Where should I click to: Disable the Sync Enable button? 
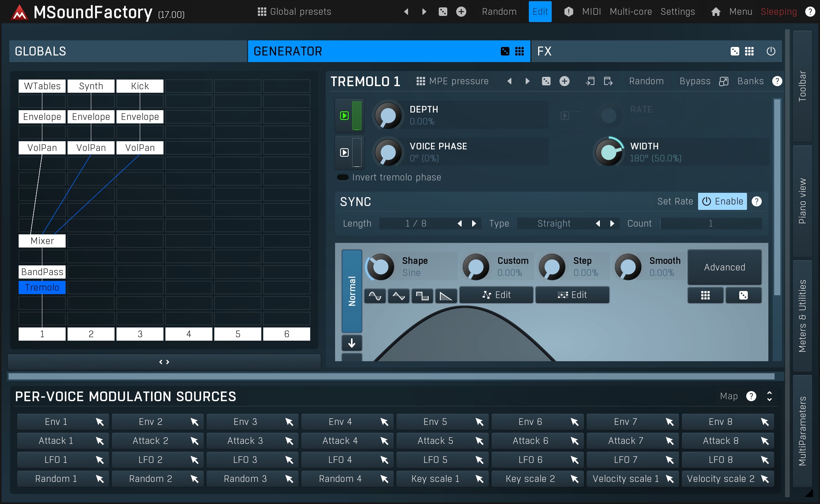[722, 201]
